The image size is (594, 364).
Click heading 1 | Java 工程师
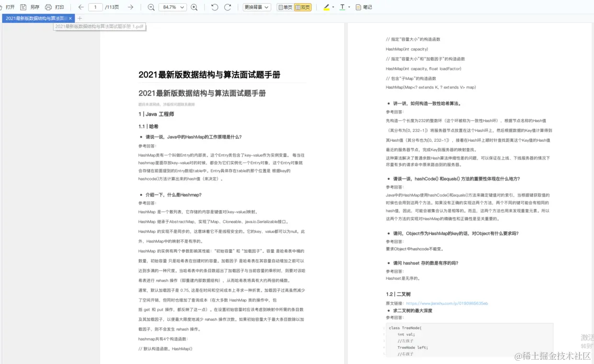pos(156,114)
